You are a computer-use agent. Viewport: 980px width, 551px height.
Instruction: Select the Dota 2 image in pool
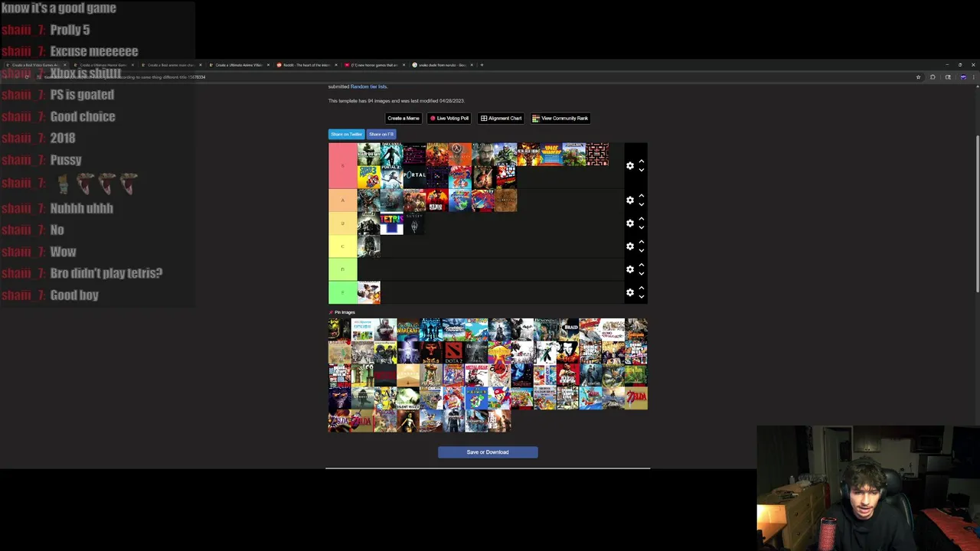pyautogui.click(x=455, y=352)
